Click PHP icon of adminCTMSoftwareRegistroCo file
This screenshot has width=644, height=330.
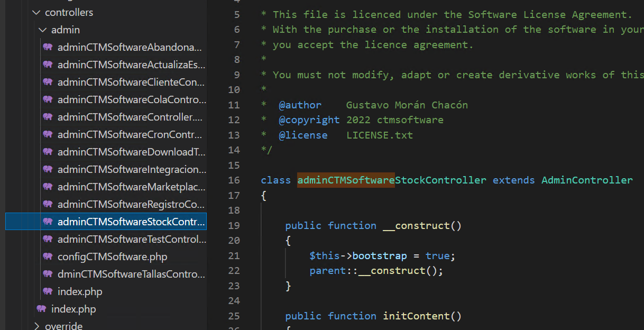tap(48, 204)
